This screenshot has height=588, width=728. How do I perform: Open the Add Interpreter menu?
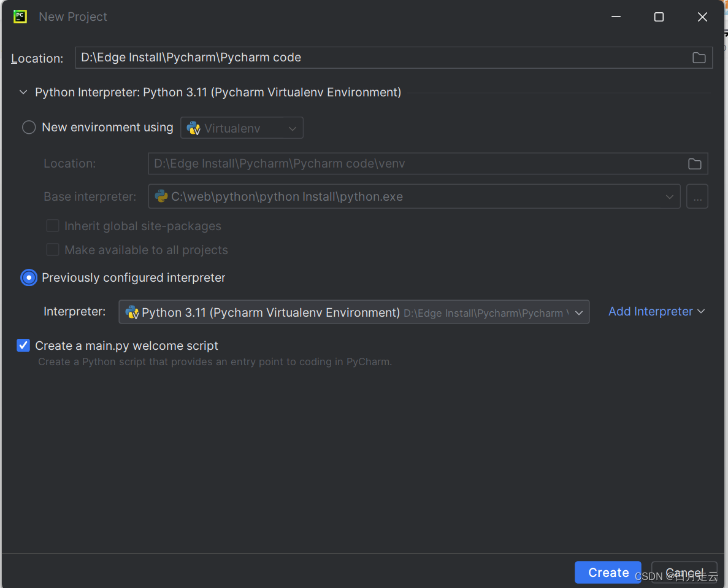(x=656, y=311)
